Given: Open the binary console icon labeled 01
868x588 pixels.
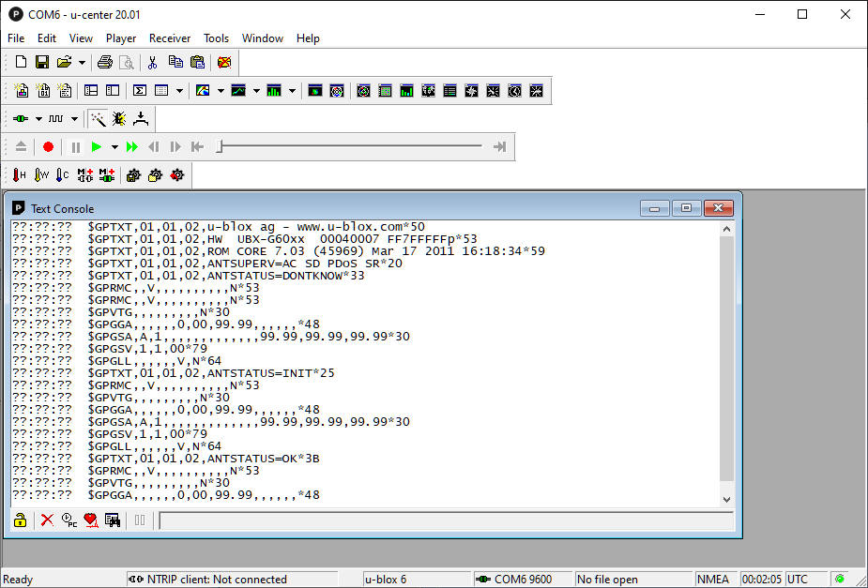Looking at the screenshot, I should (x=42, y=91).
